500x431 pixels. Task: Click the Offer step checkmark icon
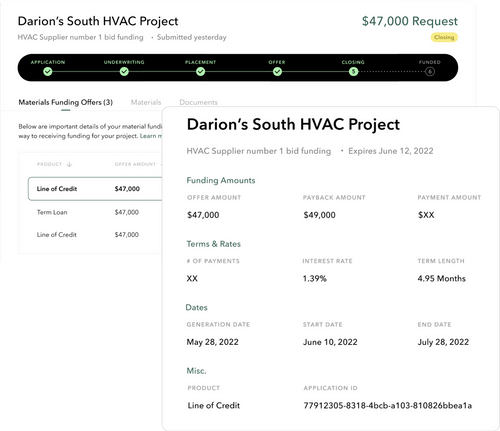277,72
